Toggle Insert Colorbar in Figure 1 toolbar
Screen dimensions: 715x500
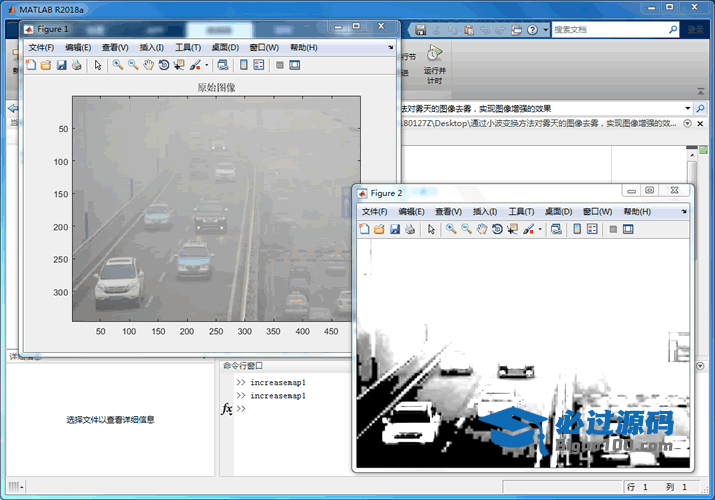(243, 65)
